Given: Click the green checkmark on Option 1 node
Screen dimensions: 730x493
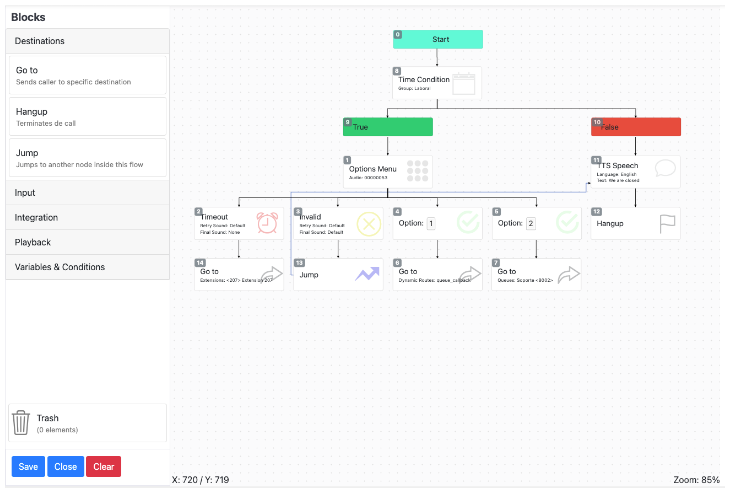Looking at the screenshot, I should point(468,223).
